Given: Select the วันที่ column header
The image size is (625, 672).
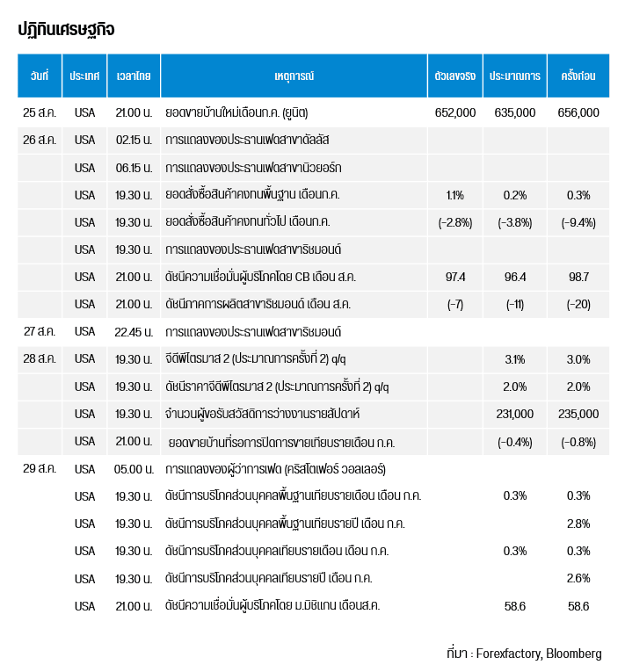Looking at the screenshot, I should (39, 76).
